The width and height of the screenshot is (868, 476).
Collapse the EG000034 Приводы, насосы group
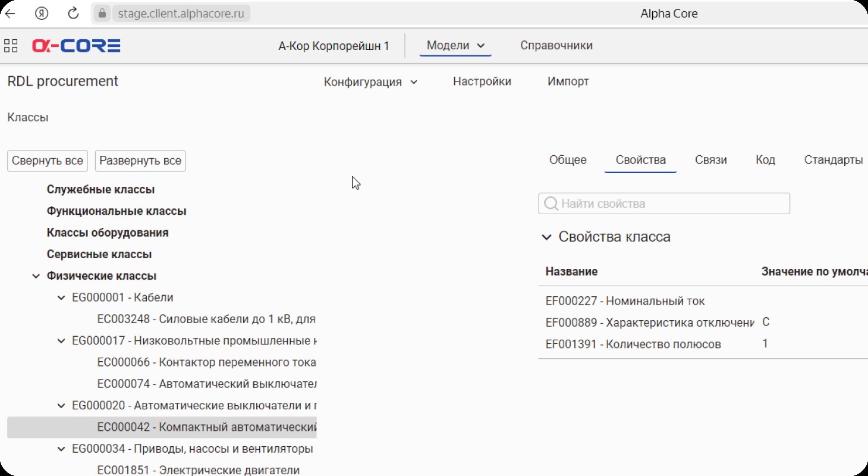[61, 449]
